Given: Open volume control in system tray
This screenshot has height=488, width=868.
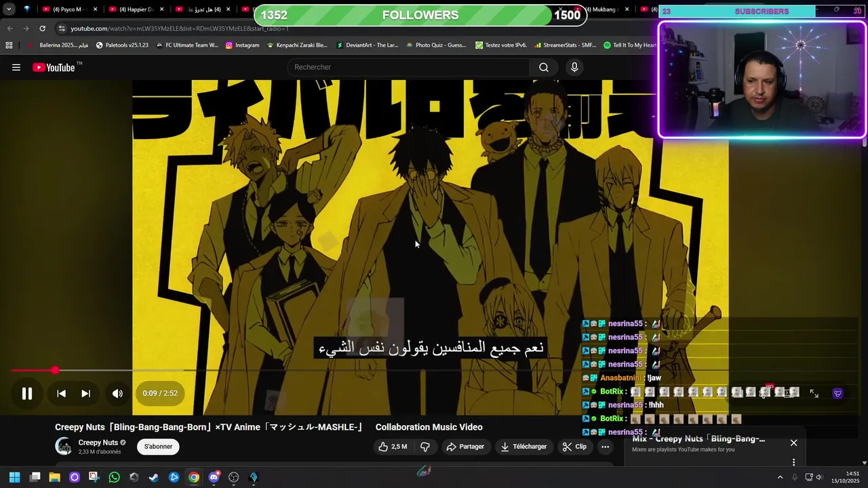Looking at the screenshot, I should [x=818, y=477].
